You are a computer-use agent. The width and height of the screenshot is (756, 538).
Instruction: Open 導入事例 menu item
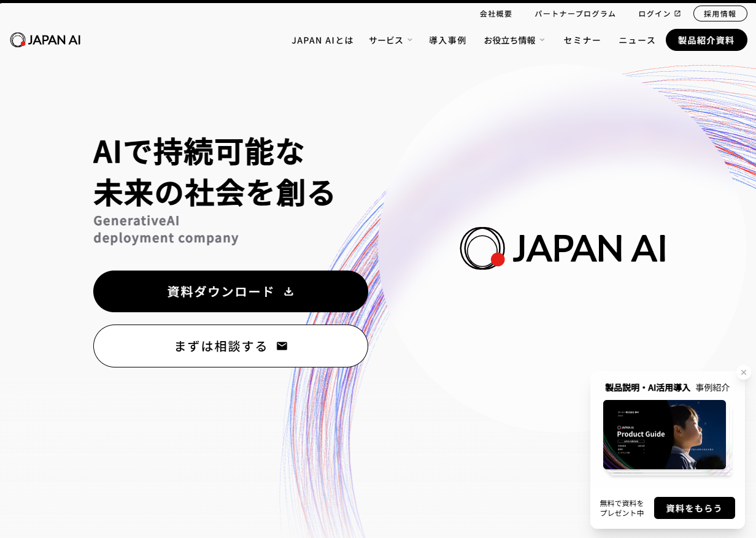coord(447,40)
